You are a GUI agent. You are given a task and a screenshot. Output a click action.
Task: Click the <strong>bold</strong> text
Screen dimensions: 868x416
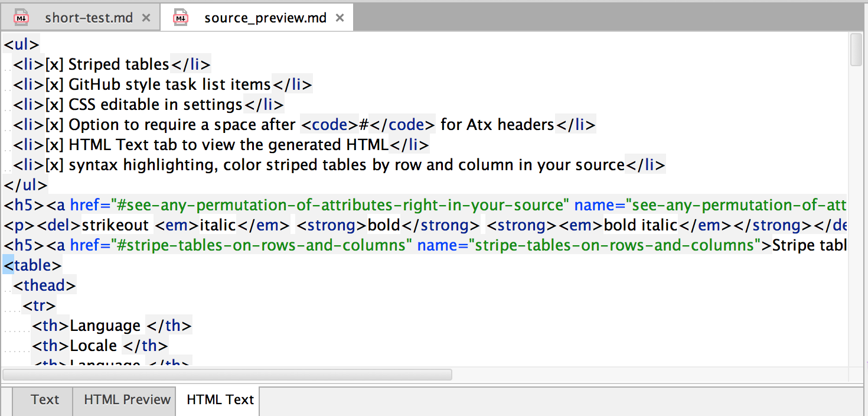[x=388, y=225]
